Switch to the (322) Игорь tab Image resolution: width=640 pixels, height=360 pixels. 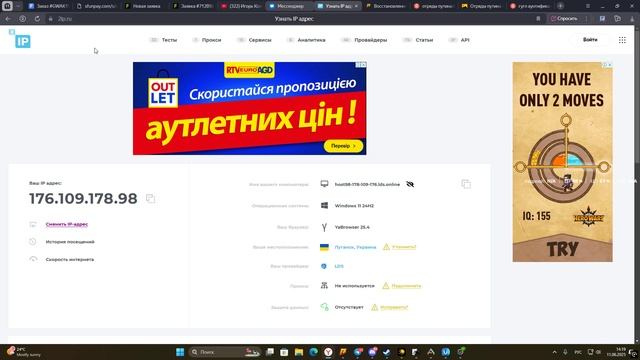[x=242, y=6]
